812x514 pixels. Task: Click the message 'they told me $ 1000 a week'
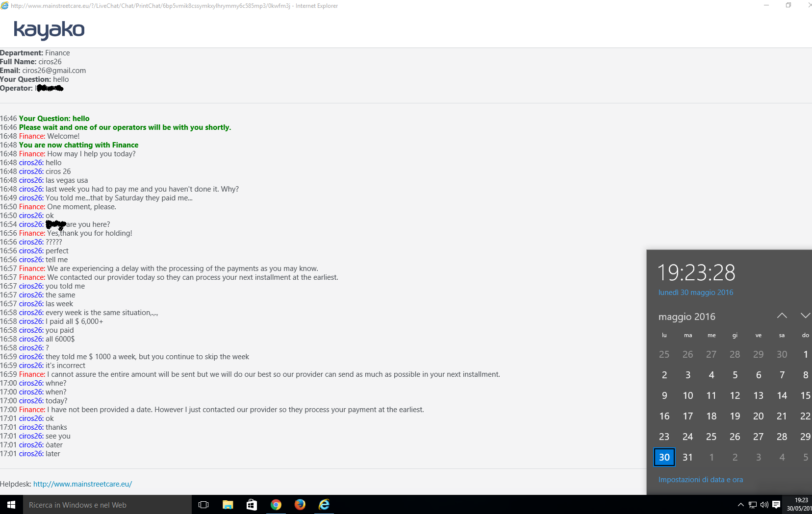(147, 357)
